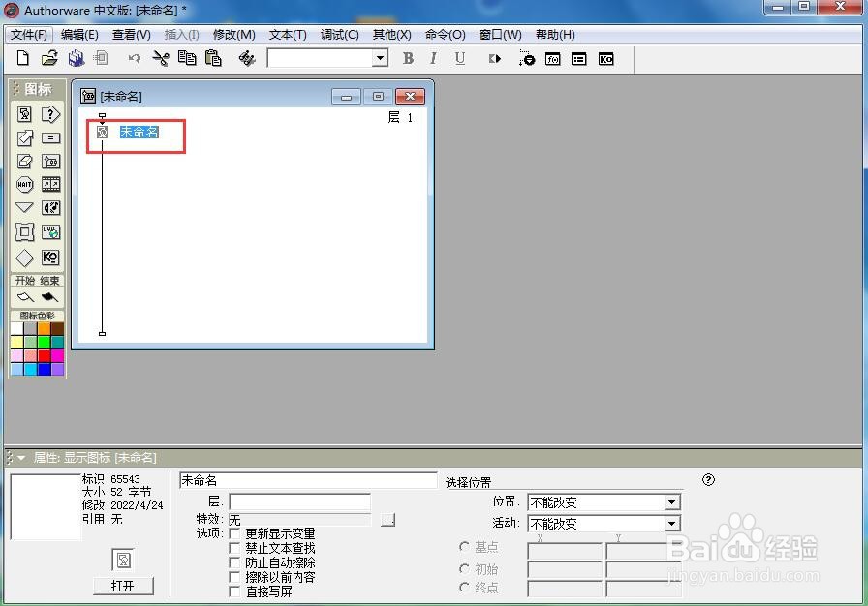Open the 修改(M) menu
This screenshot has width=868, height=606.
(x=234, y=35)
